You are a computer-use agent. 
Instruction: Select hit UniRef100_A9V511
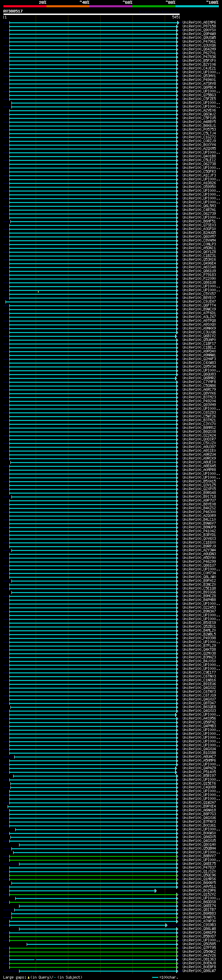tap(199, 886)
